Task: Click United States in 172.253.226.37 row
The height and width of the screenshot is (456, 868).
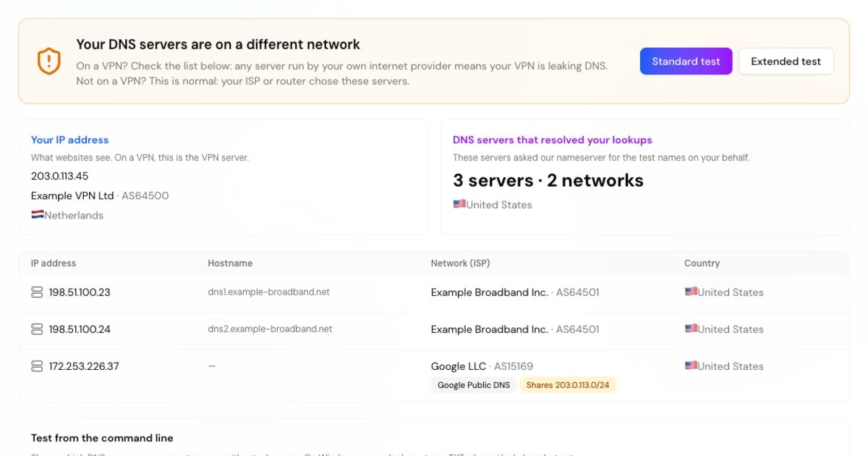Action: click(731, 366)
